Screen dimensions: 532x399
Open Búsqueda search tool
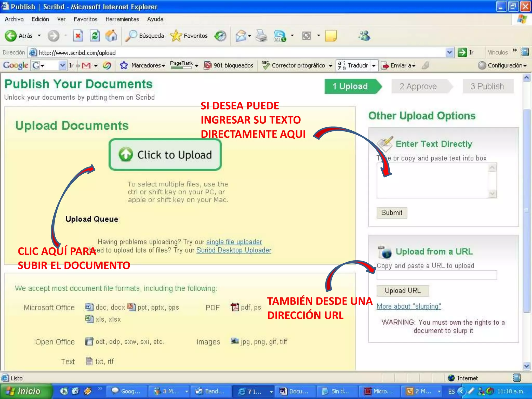point(144,36)
